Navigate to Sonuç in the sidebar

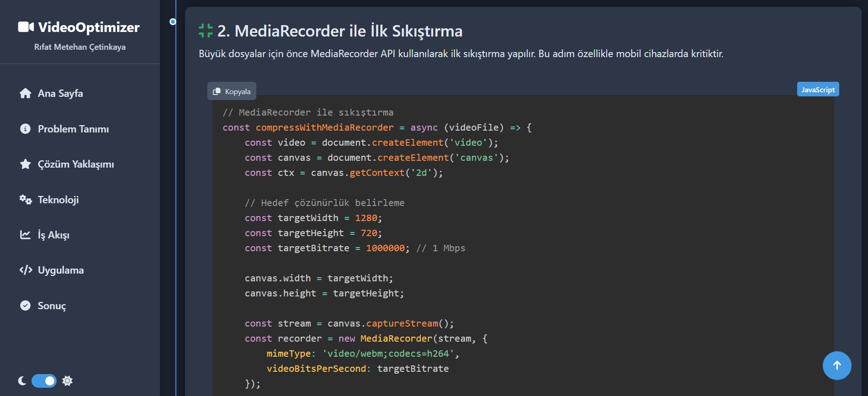point(52,306)
